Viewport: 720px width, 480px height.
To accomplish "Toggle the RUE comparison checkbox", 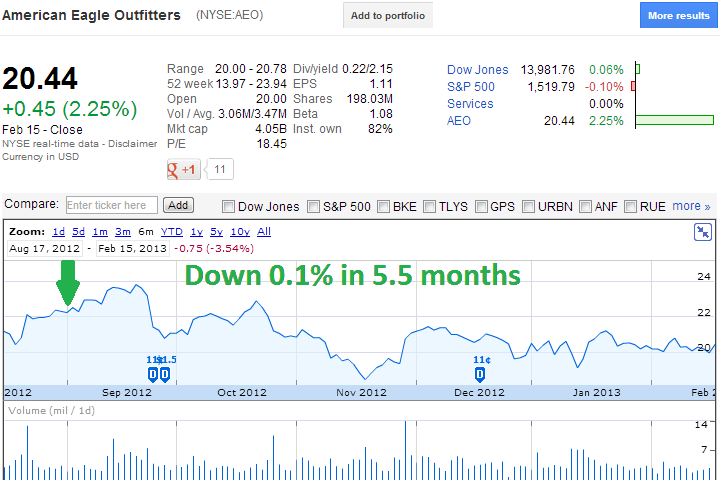I will point(630,207).
